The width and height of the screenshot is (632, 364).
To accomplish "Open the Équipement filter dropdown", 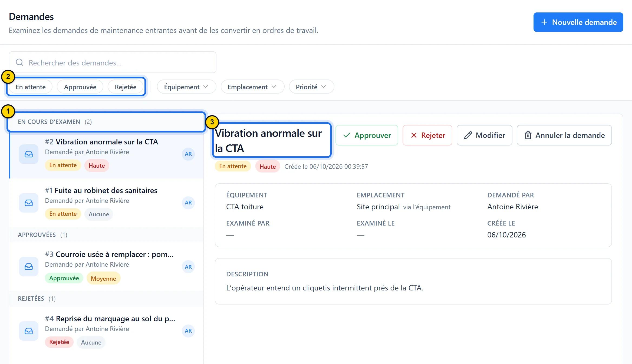I will [186, 87].
